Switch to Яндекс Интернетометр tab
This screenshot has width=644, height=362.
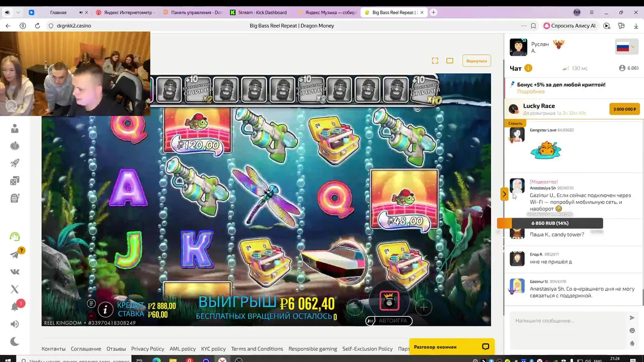(125, 13)
